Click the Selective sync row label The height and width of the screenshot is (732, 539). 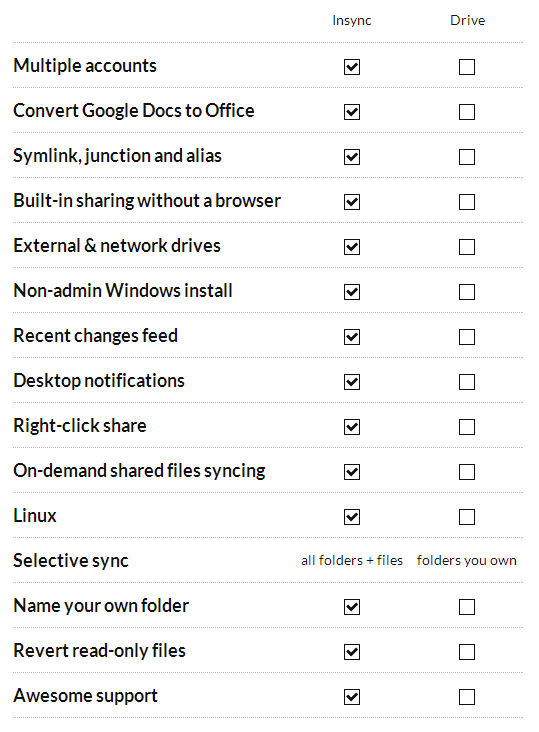[x=71, y=561]
